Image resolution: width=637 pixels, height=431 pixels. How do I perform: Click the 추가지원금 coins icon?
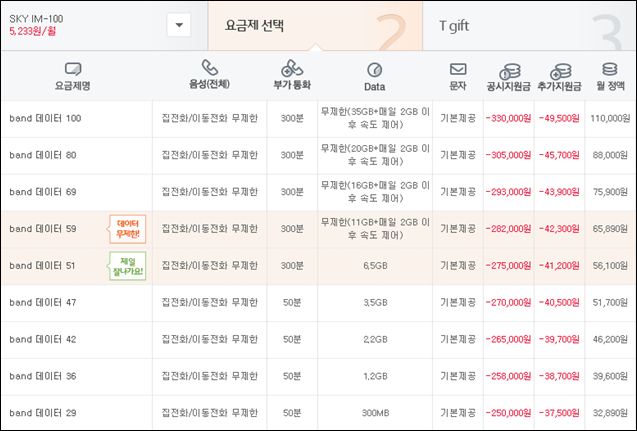[560, 71]
